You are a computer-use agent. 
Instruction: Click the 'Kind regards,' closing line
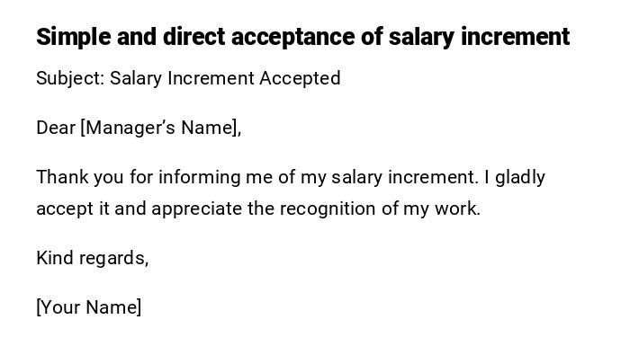(x=92, y=258)
